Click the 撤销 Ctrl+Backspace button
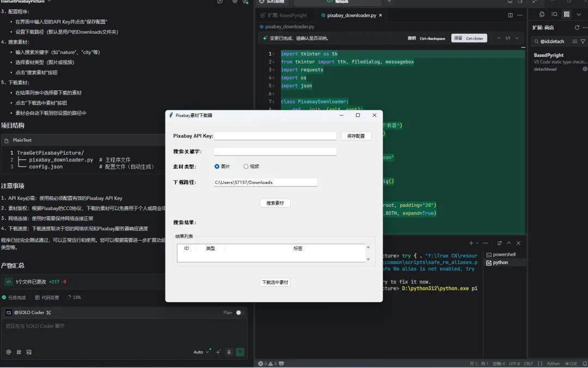 [x=426, y=38]
